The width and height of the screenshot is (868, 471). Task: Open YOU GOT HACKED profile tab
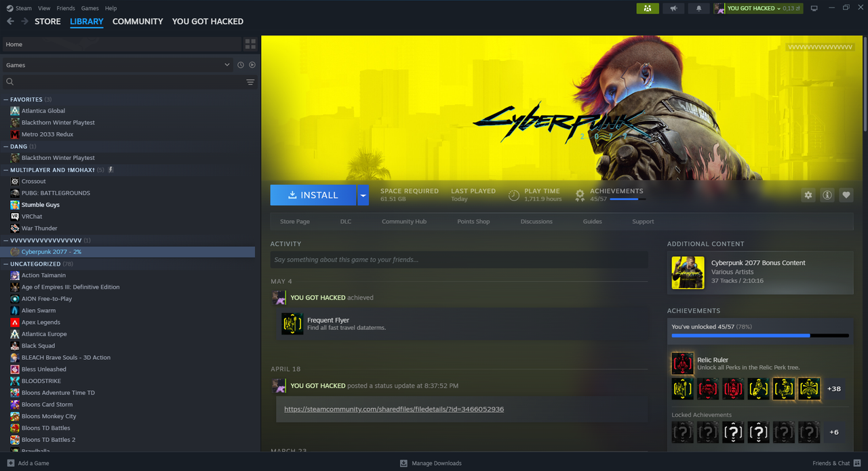[208, 21]
